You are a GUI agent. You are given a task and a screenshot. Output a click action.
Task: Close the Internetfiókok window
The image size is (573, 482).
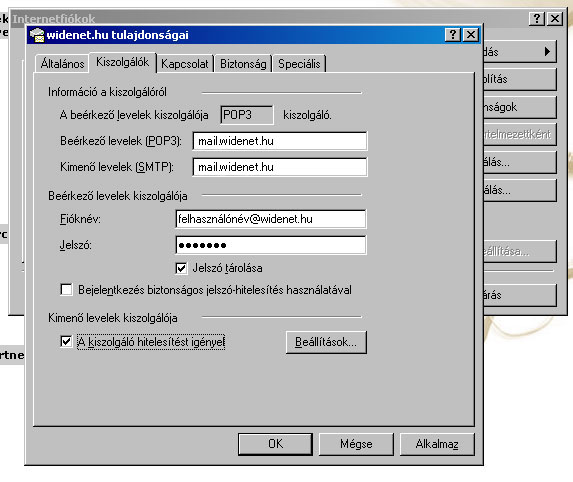click(555, 18)
